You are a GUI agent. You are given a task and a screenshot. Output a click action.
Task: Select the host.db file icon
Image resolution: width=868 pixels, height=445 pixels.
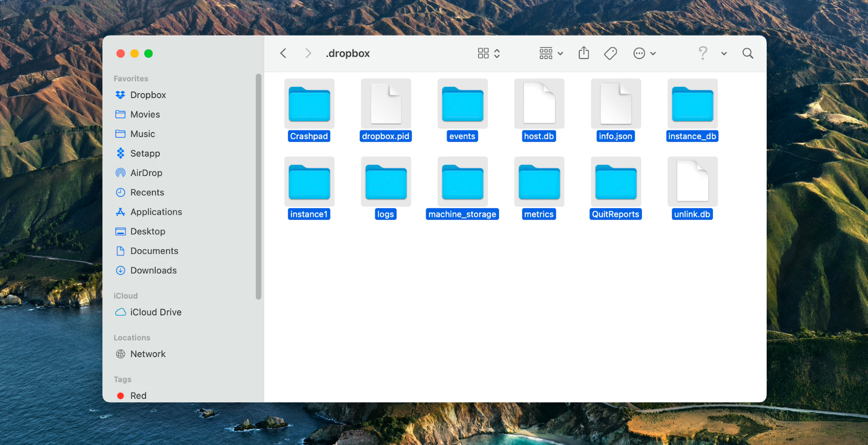[x=539, y=104]
